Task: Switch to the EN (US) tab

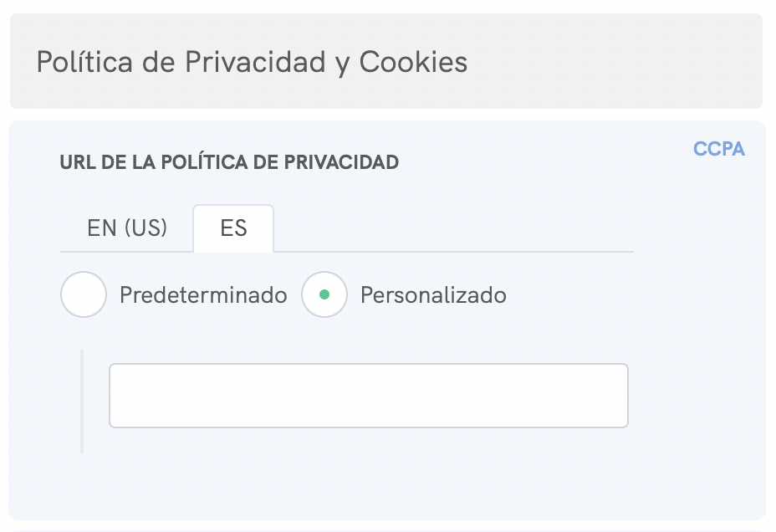Action: pyautogui.click(x=127, y=228)
